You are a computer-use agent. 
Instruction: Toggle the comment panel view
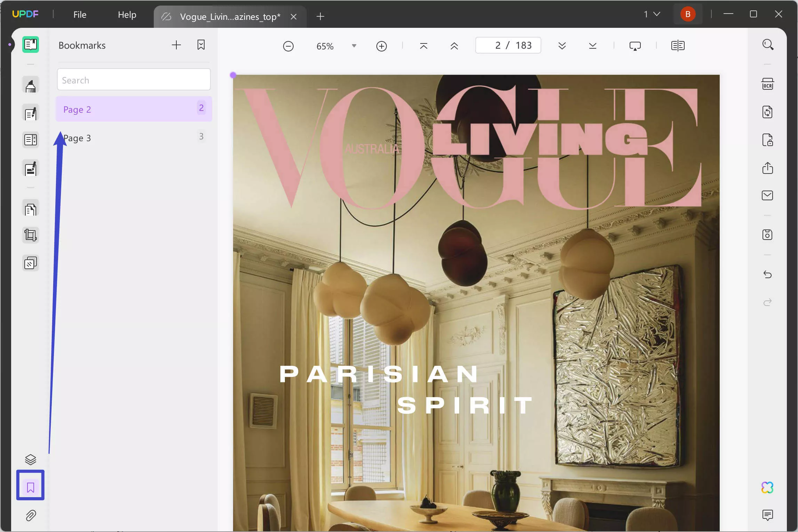pos(768,515)
